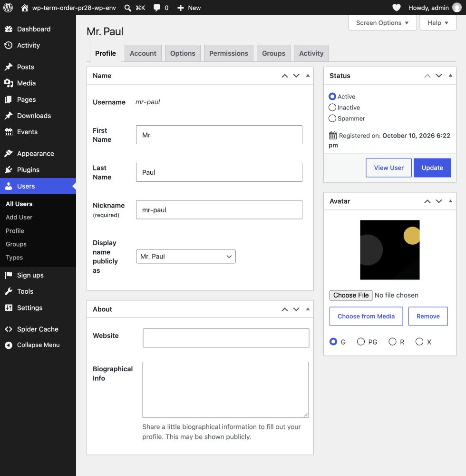Screen dimensions: 466x476
Task: Click the Settings sliders icon
Action: [9, 308]
